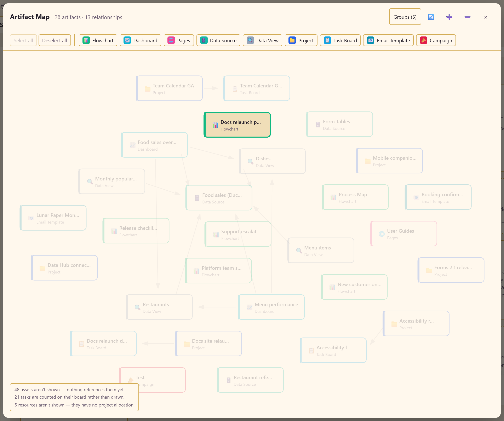Toggle the Task Board type filter
The height and width of the screenshot is (421, 504).
[340, 40]
